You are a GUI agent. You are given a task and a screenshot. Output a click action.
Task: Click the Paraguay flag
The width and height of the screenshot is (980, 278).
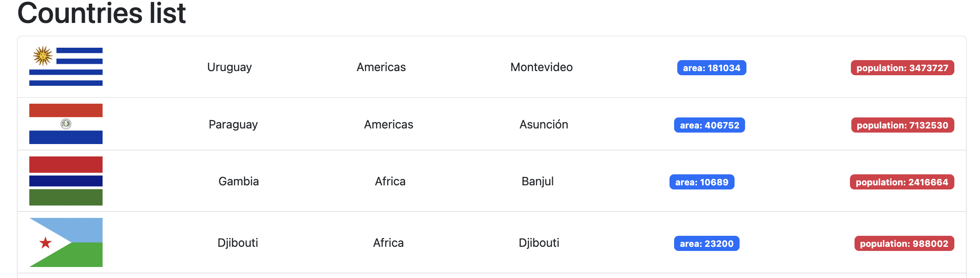click(66, 124)
